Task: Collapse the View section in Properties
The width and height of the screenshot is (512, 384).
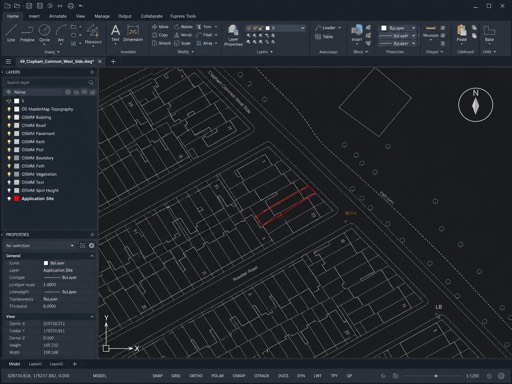Action: point(92,317)
